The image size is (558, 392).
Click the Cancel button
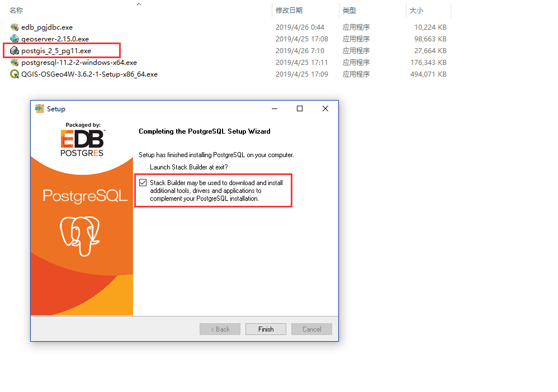[312, 329]
